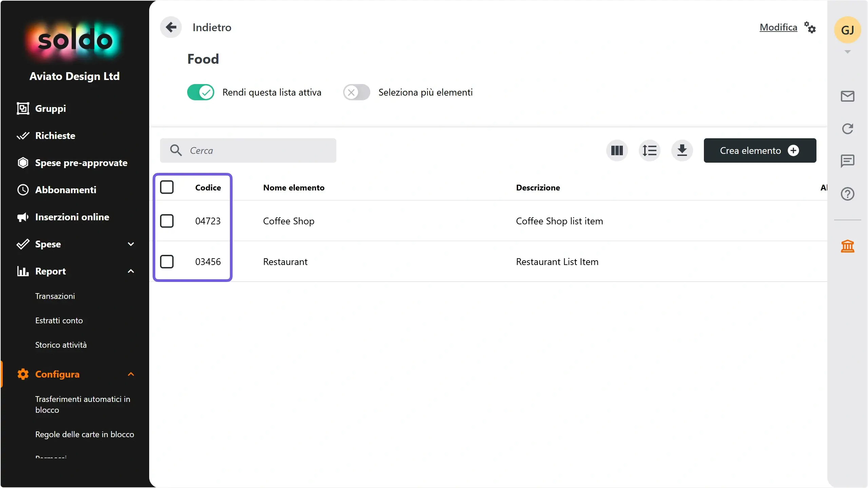Click the search magnifier icon
Screen dimensions: 868x488
tap(176, 150)
